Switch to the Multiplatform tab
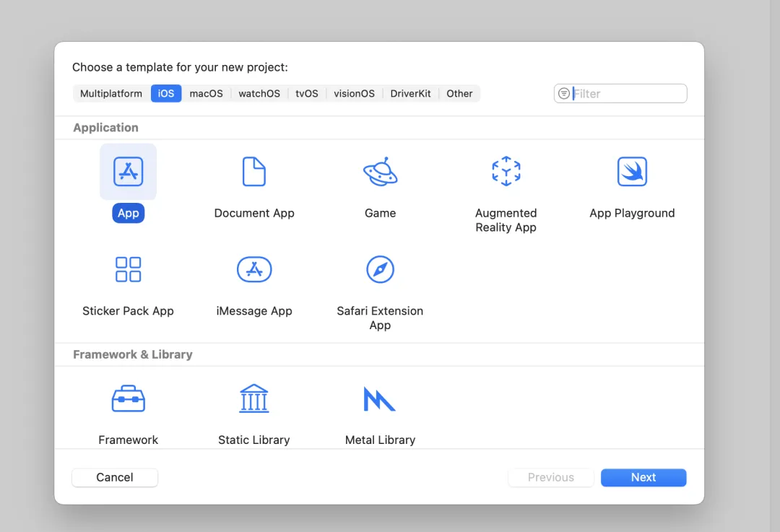This screenshot has height=532, width=780. [x=111, y=93]
